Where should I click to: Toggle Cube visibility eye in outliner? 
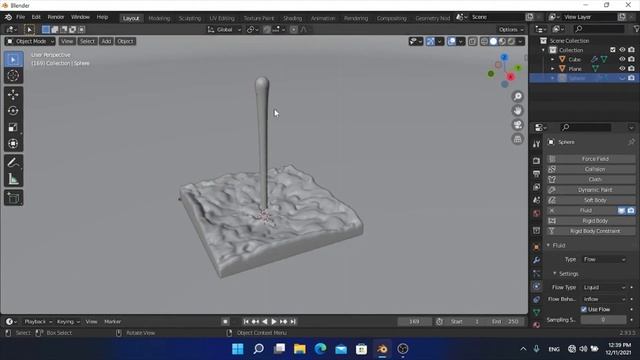(x=622, y=59)
